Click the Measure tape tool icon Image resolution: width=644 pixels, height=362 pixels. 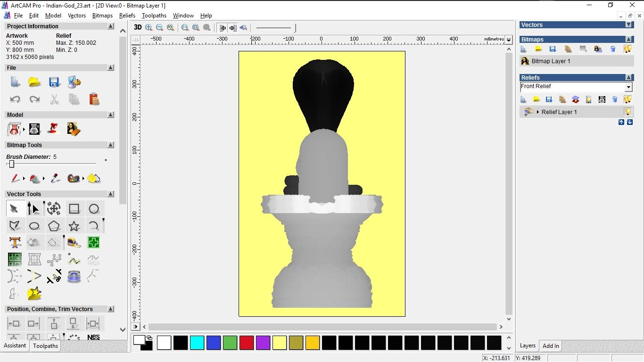pos(74,243)
